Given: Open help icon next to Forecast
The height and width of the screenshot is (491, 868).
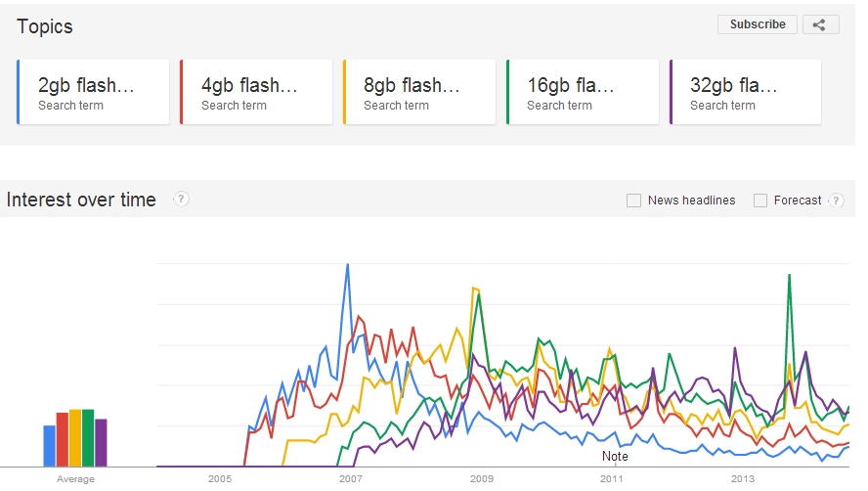Looking at the screenshot, I should [x=836, y=201].
